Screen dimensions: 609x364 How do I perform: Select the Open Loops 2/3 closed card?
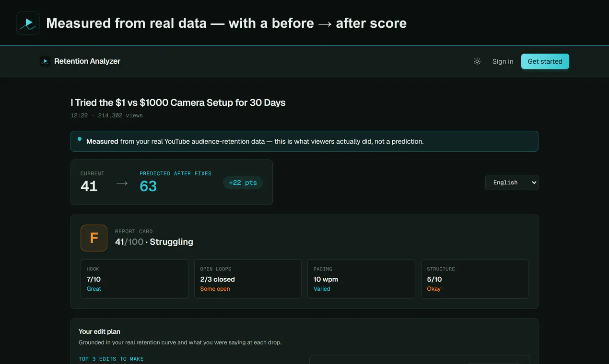point(248,279)
